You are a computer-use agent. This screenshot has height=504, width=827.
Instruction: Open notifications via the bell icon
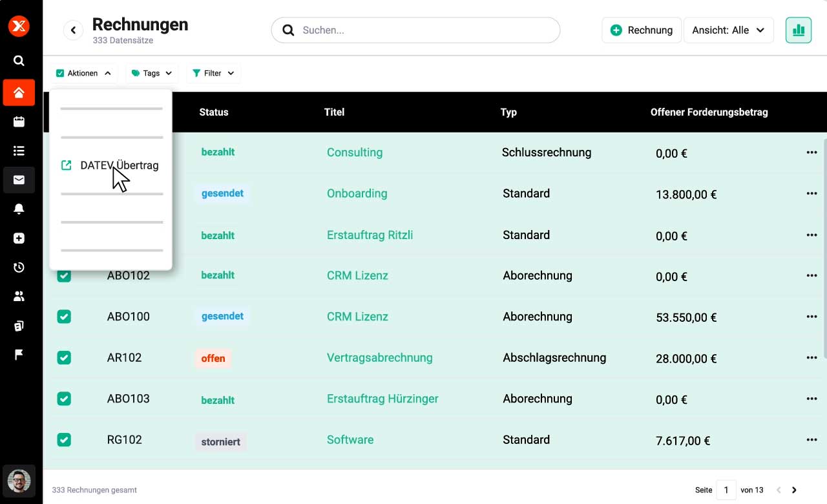click(x=19, y=209)
